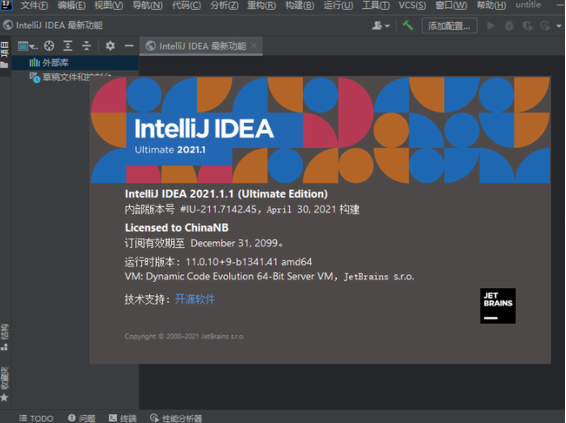Image resolution: width=566 pixels, height=423 pixels.
Task: Click the 添加配置... button
Action: point(449,26)
